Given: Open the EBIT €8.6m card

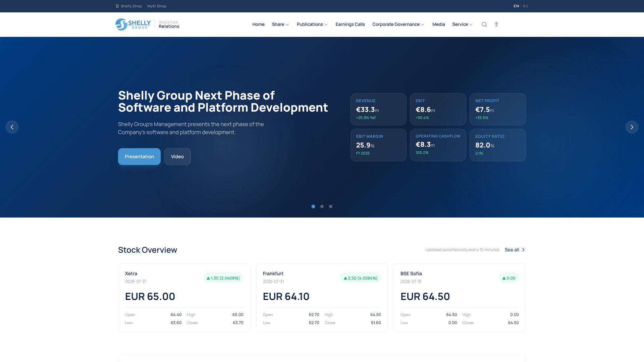Looking at the screenshot, I should [438, 109].
